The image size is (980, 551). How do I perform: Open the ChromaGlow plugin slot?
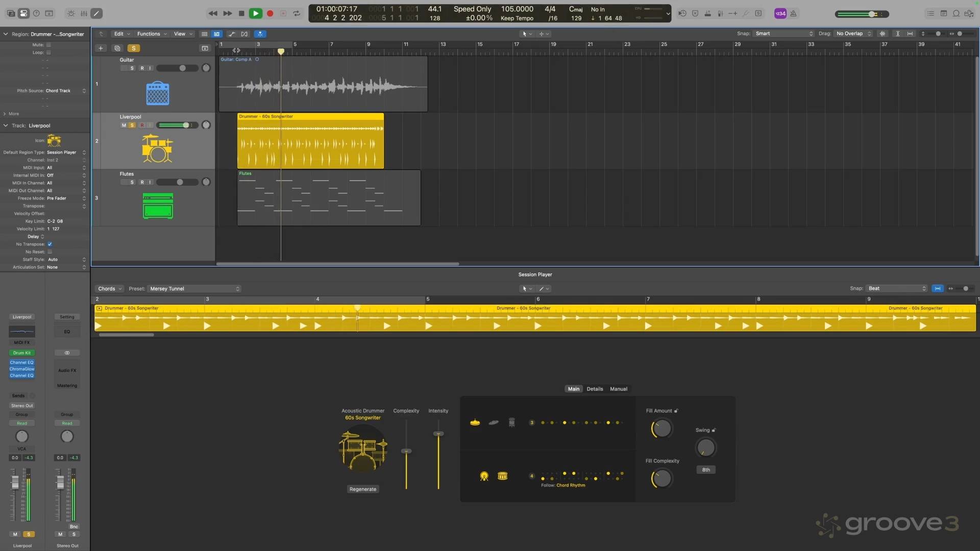22,369
